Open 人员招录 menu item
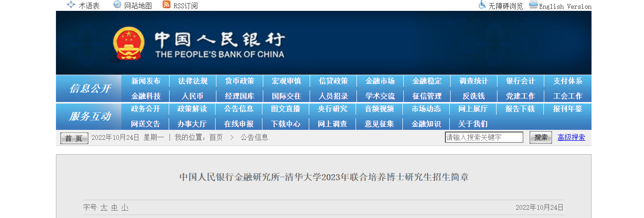Viewport: 644px width, 218px height. (333, 96)
